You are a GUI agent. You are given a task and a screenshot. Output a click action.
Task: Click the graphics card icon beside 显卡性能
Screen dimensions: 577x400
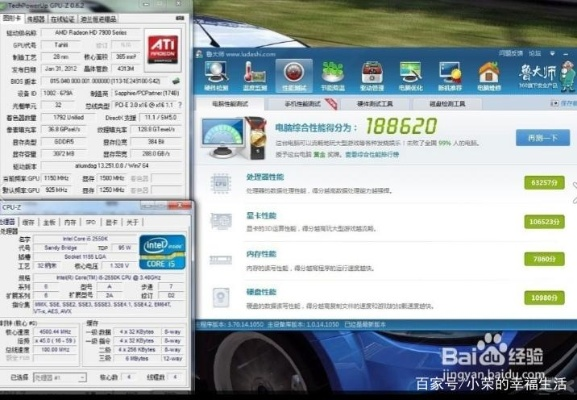221,222
